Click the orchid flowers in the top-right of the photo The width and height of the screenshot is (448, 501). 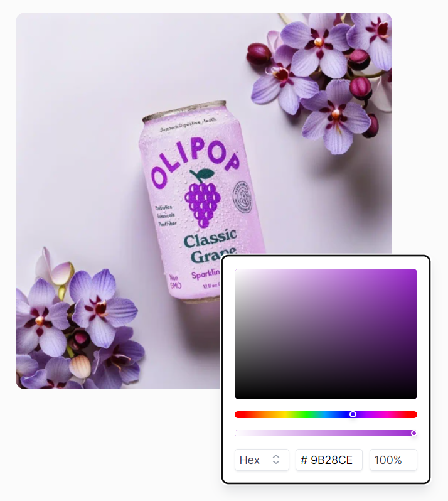click(x=323, y=80)
